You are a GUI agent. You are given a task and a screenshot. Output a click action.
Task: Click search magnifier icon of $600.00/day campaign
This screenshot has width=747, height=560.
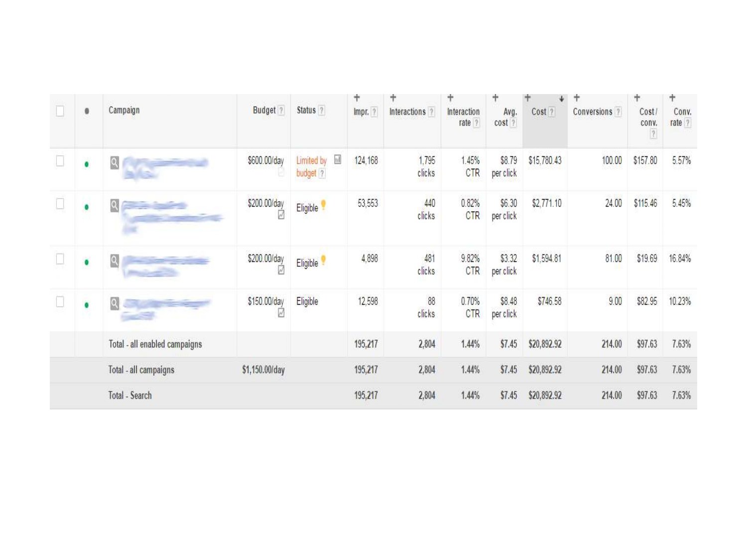(x=115, y=163)
